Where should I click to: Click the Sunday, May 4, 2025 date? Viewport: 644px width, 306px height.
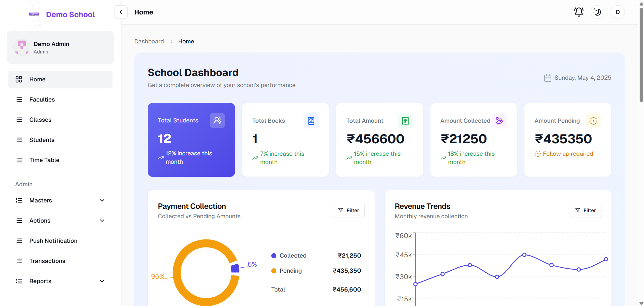pos(583,78)
